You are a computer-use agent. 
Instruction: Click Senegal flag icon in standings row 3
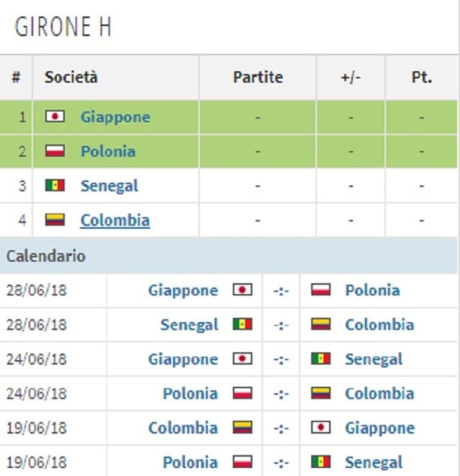pos(55,185)
